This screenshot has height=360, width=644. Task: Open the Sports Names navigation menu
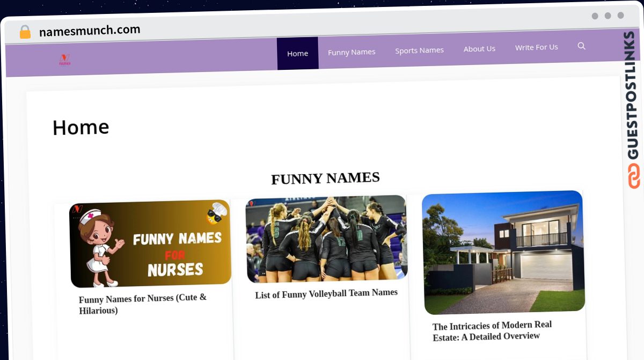coord(419,49)
